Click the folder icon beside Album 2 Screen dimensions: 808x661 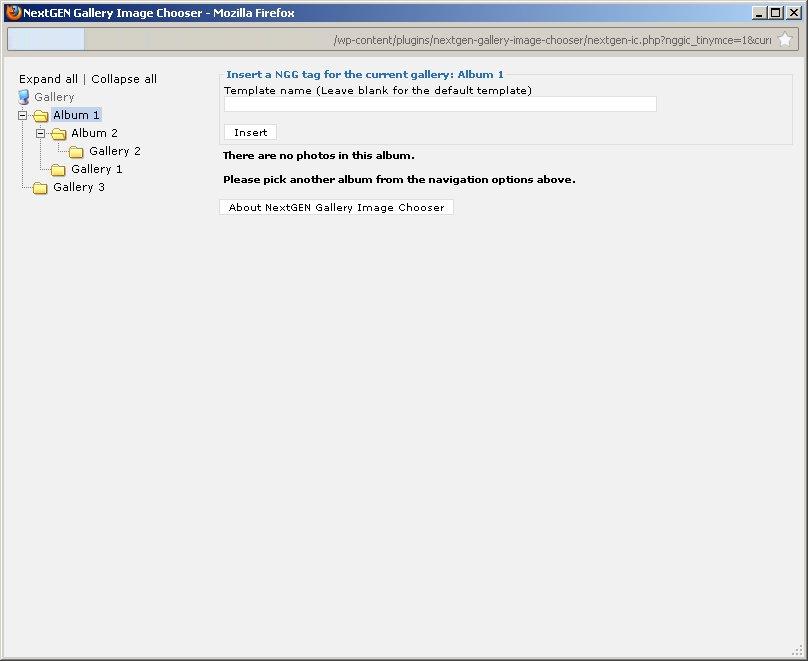click(x=59, y=134)
